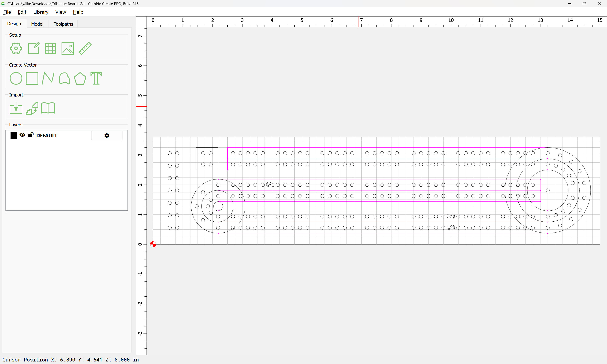Viewport: 607px width, 364px height.
Task: Toggle DEFAULT layer visibility eye
Action: pos(22,135)
